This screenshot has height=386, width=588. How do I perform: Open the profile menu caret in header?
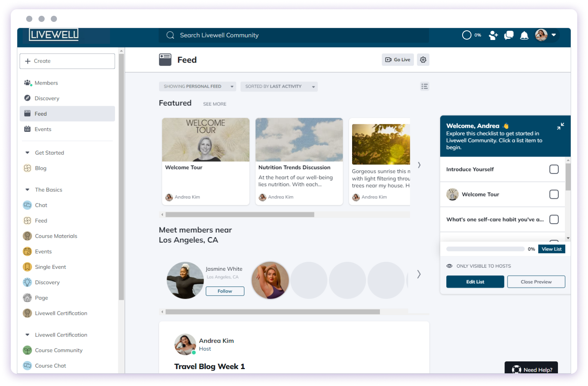[x=554, y=35]
